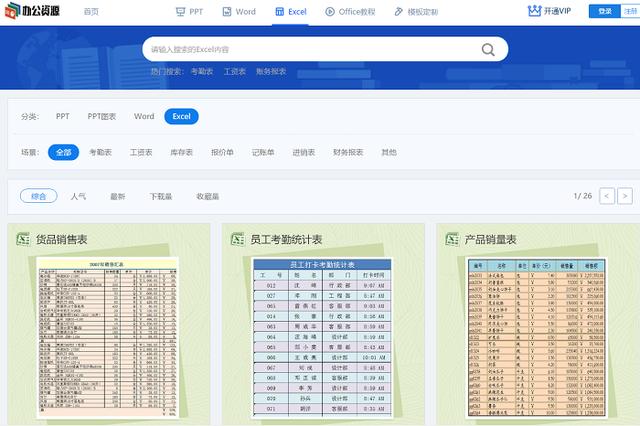Viewport: 640px width, 426px height.
Task: Select the 考勤表 scene filter
Action: click(x=100, y=152)
